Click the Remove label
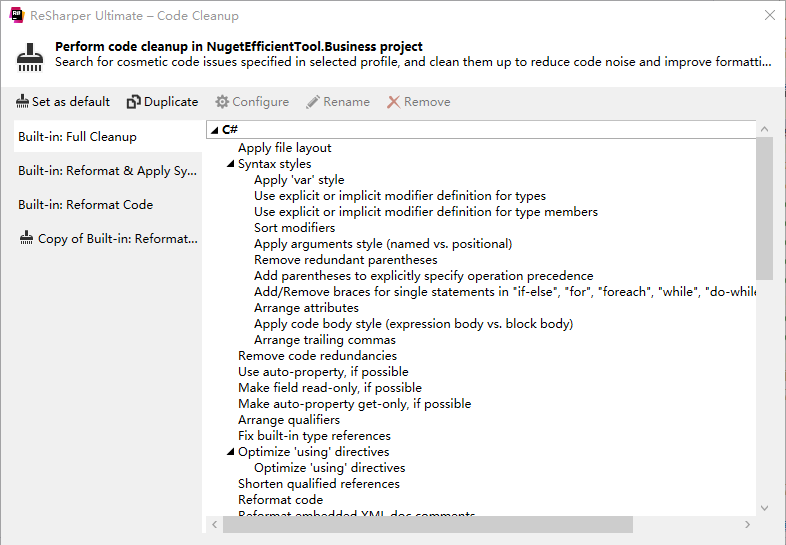This screenshot has width=786, height=545. click(x=427, y=102)
